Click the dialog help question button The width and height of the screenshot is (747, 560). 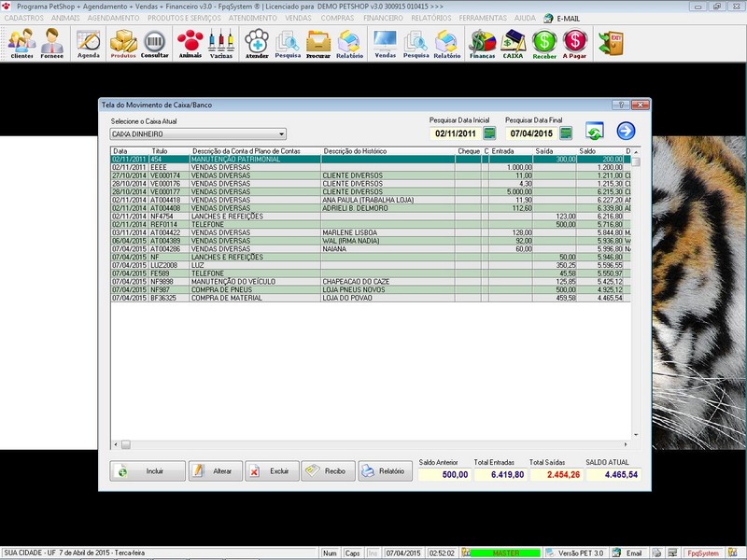tap(621, 105)
